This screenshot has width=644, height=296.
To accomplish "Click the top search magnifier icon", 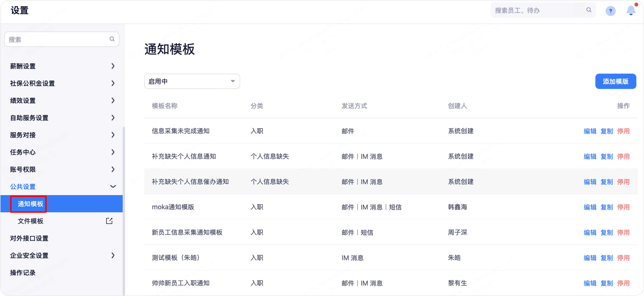I will click(x=589, y=10).
